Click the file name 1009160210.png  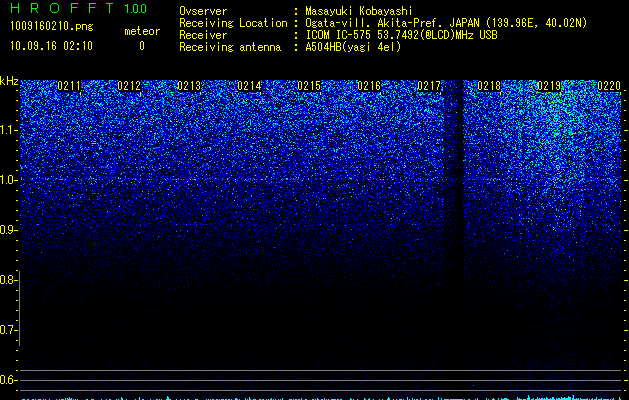coord(52,27)
